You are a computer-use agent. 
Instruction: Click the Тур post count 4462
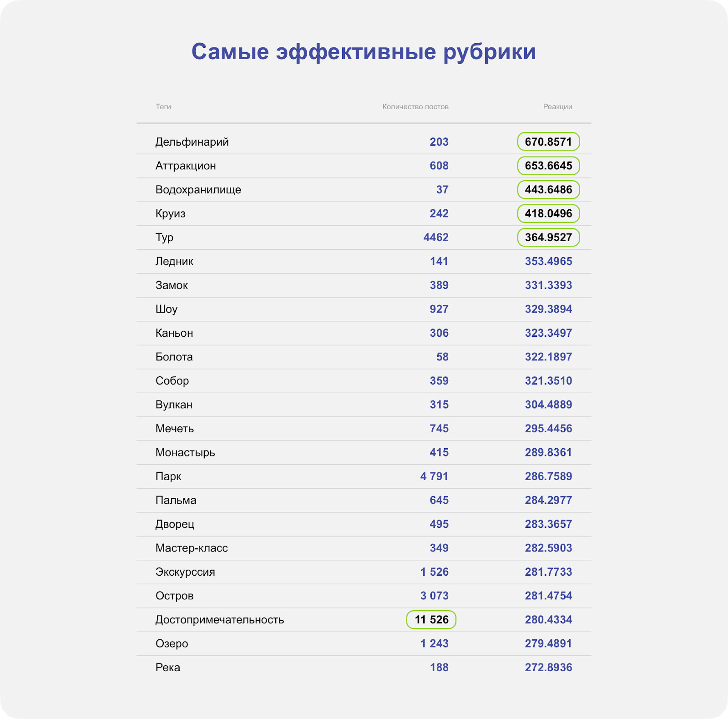(x=436, y=237)
